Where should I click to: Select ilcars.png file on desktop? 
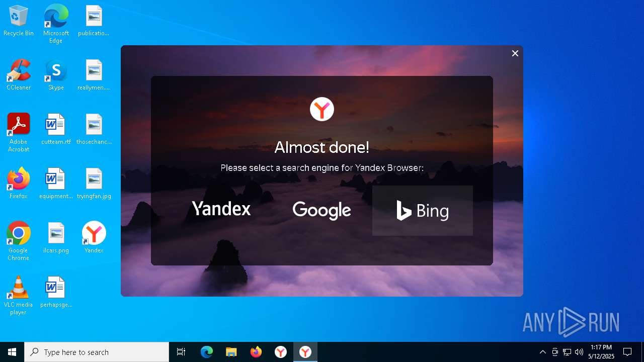(x=56, y=238)
